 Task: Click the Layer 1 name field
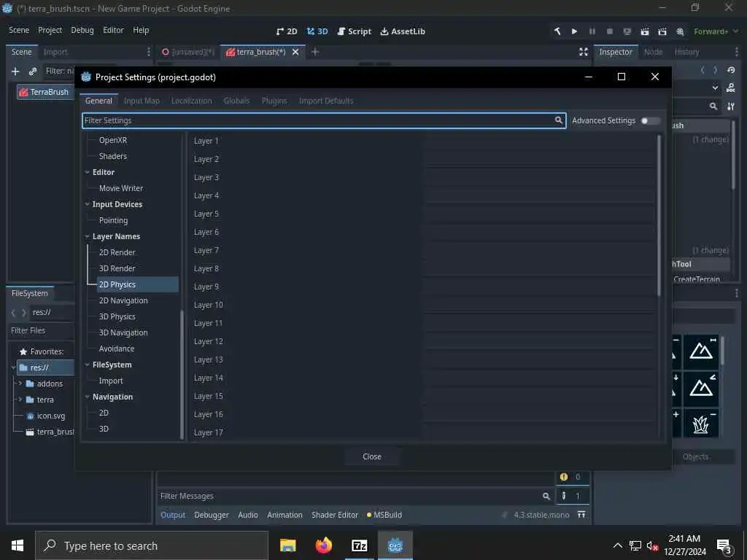[x=541, y=141]
